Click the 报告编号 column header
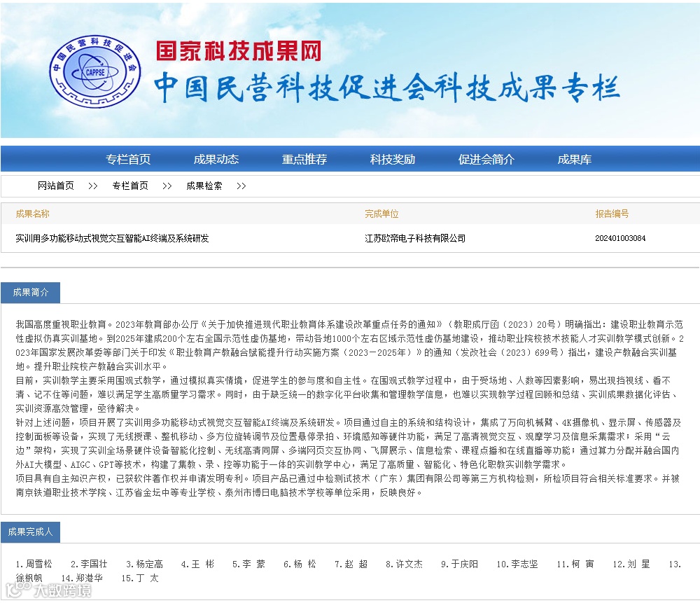 pyautogui.click(x=612, y=214)
